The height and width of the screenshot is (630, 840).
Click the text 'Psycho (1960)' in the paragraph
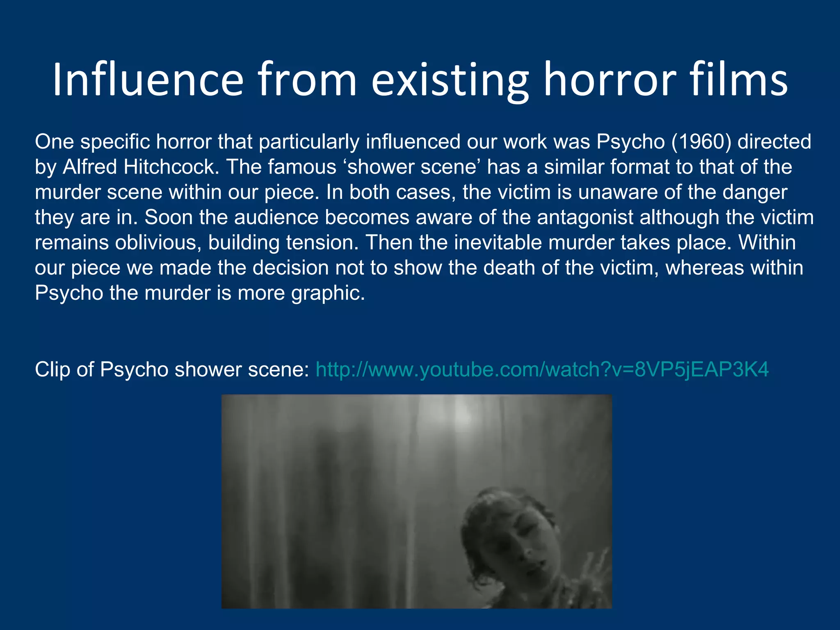[x=664, y=142]
